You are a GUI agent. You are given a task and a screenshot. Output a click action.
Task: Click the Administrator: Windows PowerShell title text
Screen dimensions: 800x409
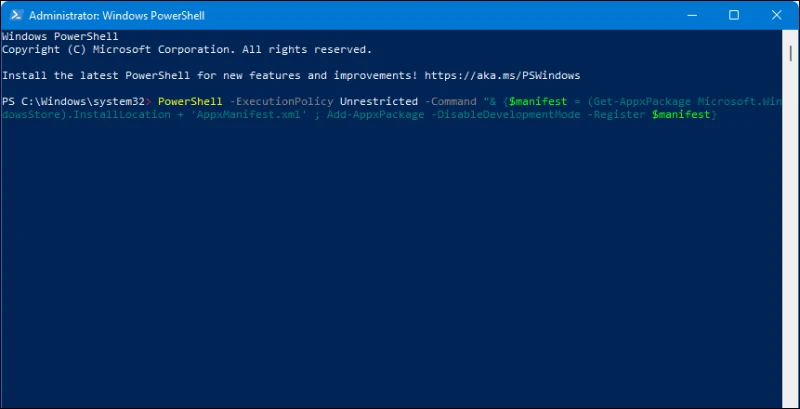point(117,16)
